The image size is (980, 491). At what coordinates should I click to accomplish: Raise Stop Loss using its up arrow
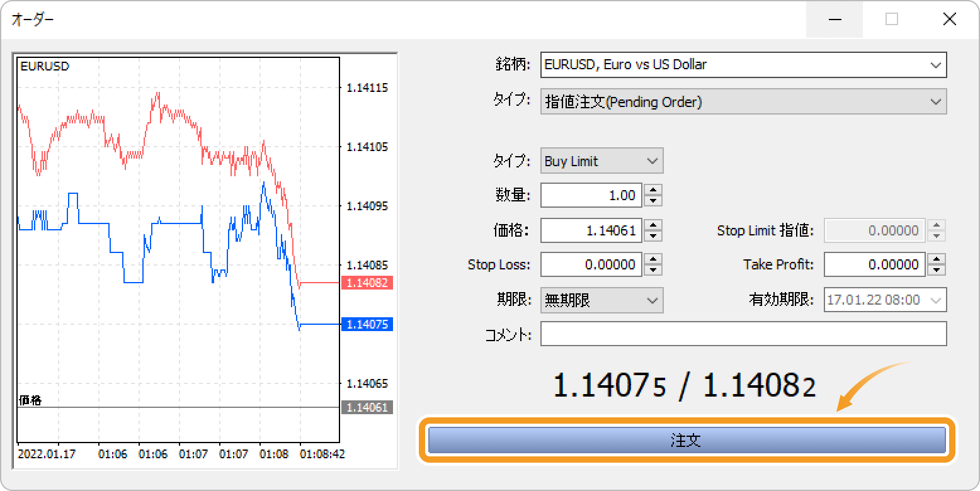point(654,259)
